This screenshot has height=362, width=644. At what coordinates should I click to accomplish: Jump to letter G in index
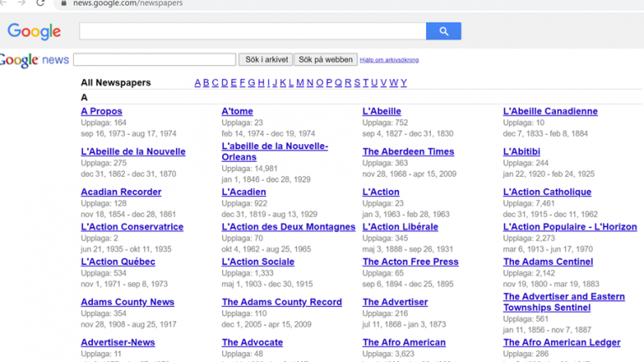coord(252,82)
